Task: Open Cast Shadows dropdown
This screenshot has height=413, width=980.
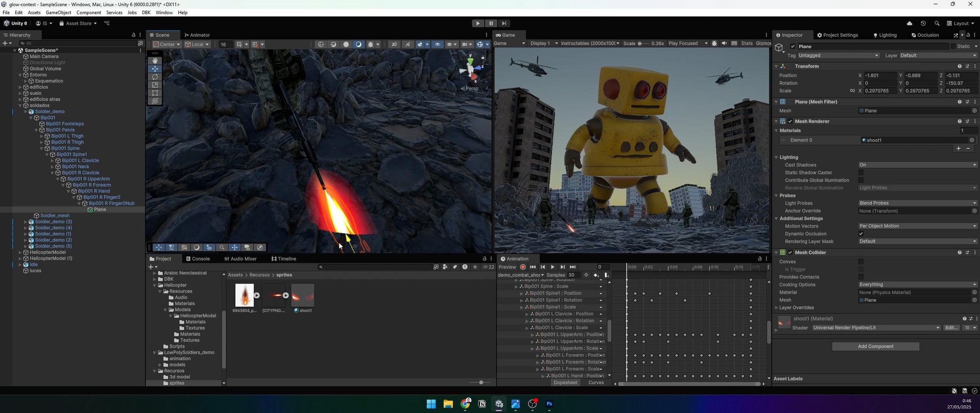Action: click(918, 165)
